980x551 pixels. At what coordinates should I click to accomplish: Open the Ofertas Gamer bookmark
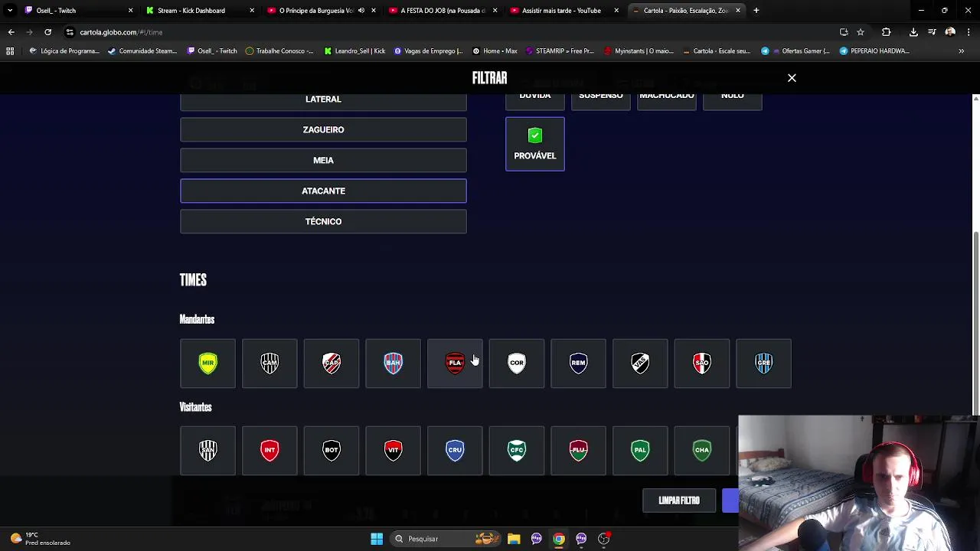pyautogui.click(x=795, y=51)
